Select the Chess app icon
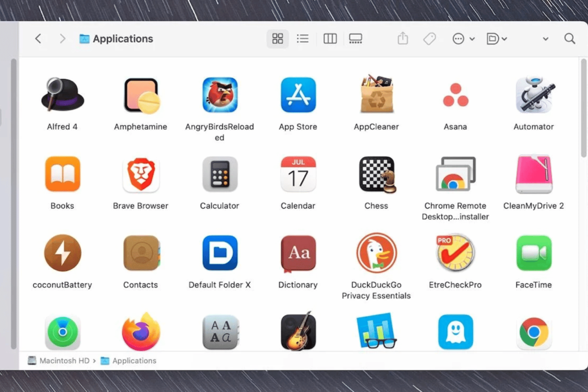Screen dimensions: 588x392 377,174
